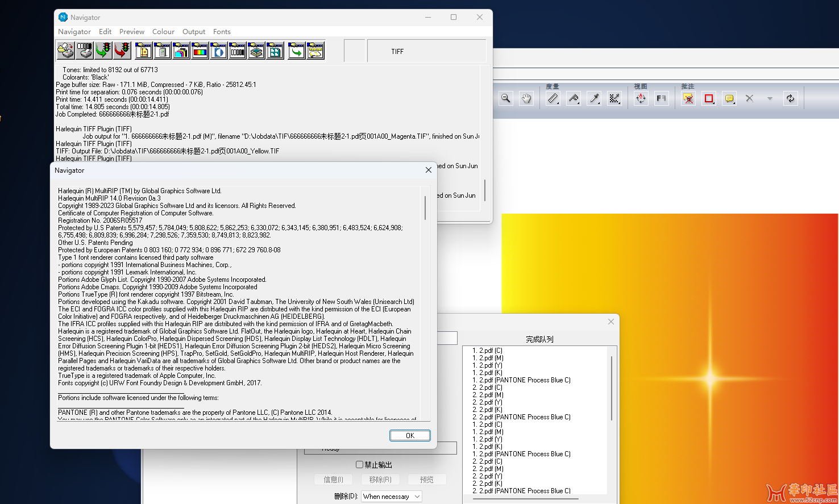Select first '2. 2.pdf (PANTONE Process Blue C)' entry
839x504 pixels.
pyautogui.click(x=522, y=417)
